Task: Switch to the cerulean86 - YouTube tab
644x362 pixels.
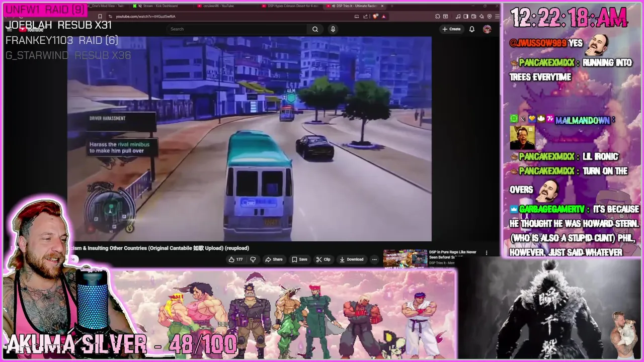Action: coord(218,6)
